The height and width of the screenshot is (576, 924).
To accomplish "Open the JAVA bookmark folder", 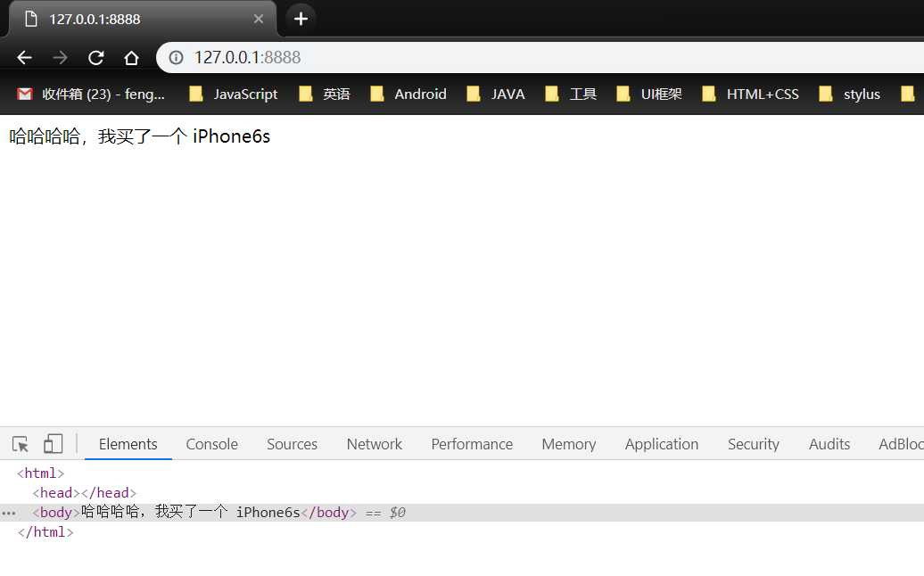I will [x=496, y=95].
